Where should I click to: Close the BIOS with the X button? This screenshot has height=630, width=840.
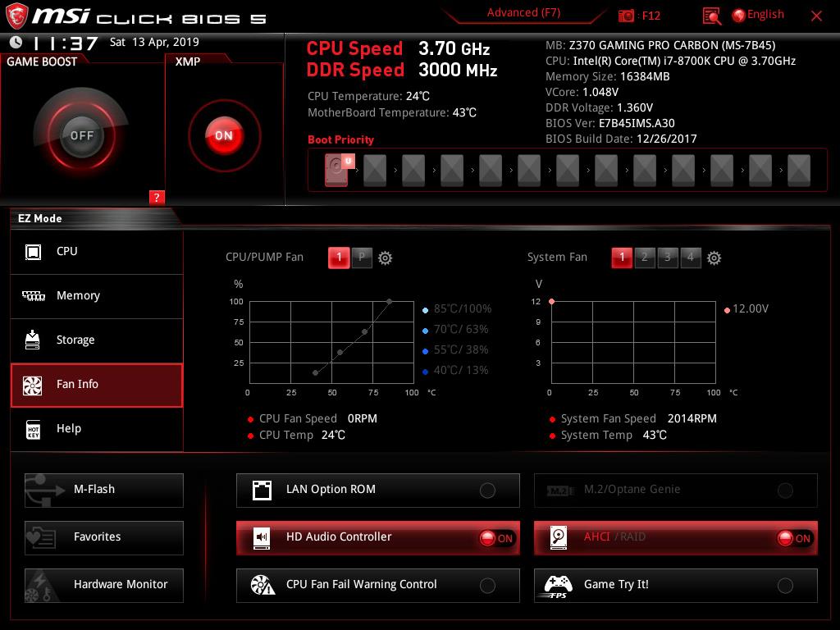click(816, 16)
